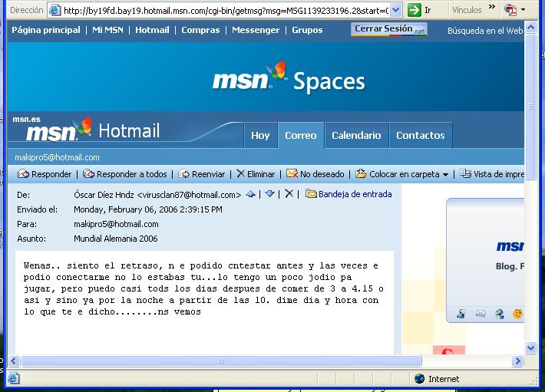The width and height of the screenshot is (545, 392).
Task: Click the X delete icon beside sender
Action: coord(289,194)
